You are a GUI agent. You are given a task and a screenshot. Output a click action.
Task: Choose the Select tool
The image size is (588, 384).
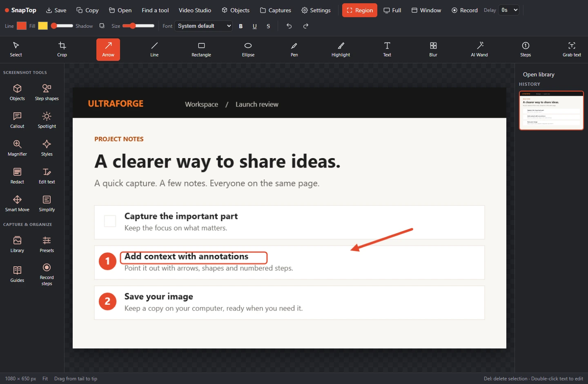pyautogui.click(x=16, y=49)
